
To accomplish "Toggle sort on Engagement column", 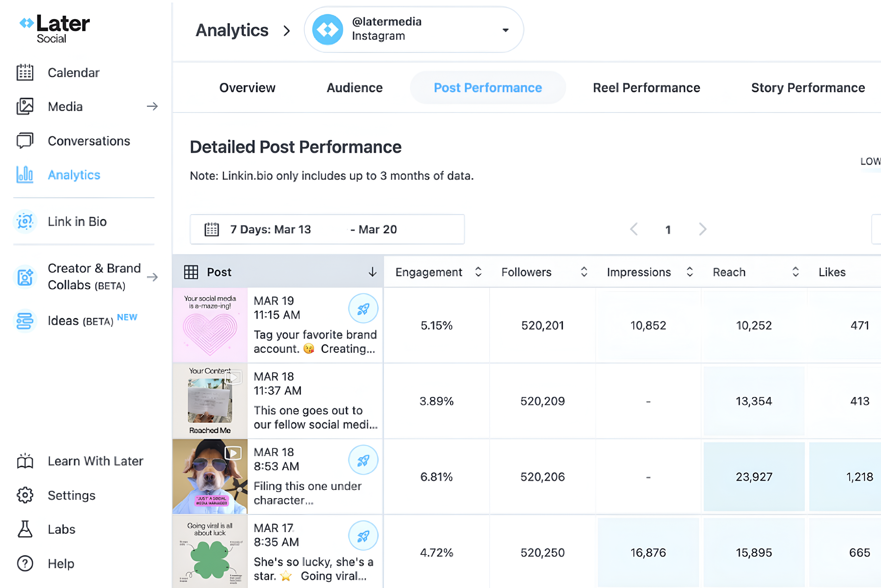I will pyautogui.click(x=478, y=272).
